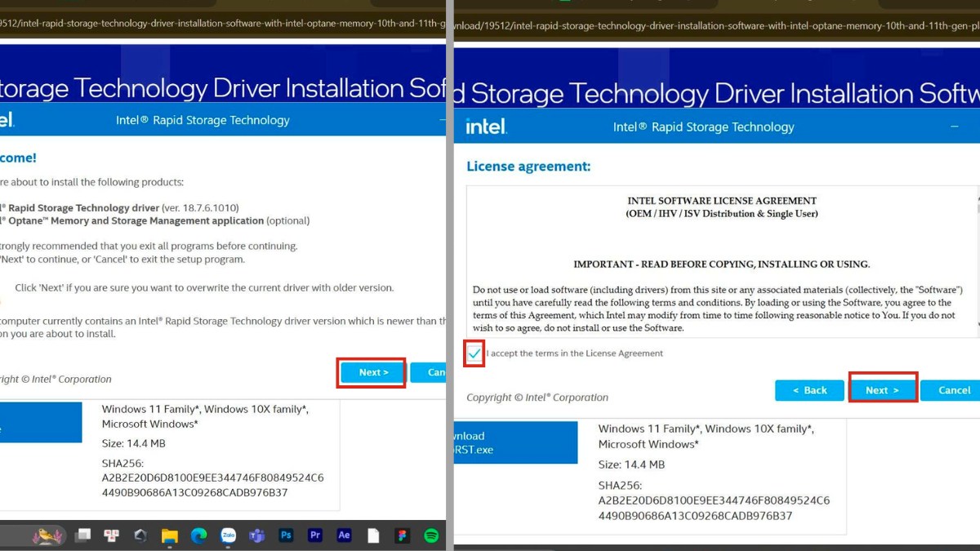The image size is (980, 551).
Task: Open Microsoft Edge browser
Action: pyautogui.click(x=198, y=536)
